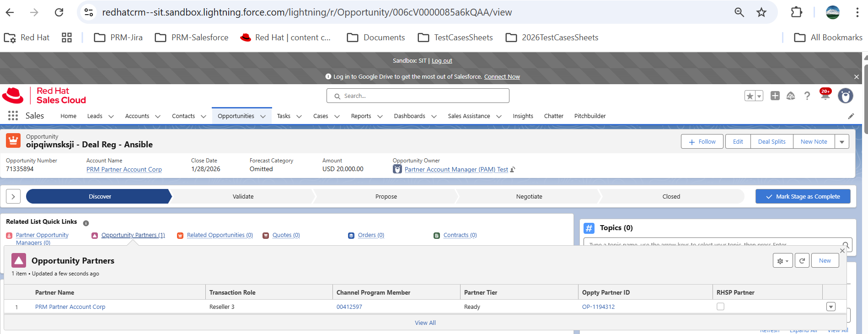Open the Dashboards tab

[410, 116]
